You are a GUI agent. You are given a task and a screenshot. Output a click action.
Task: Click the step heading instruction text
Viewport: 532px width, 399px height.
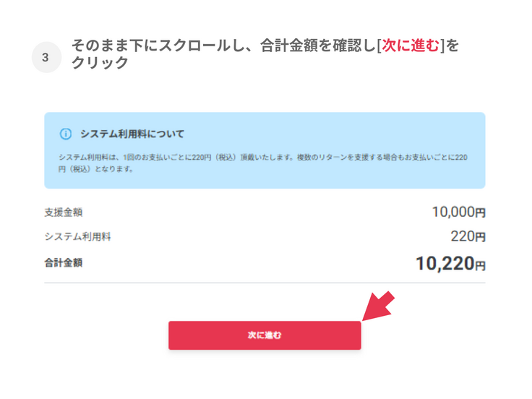217,46
